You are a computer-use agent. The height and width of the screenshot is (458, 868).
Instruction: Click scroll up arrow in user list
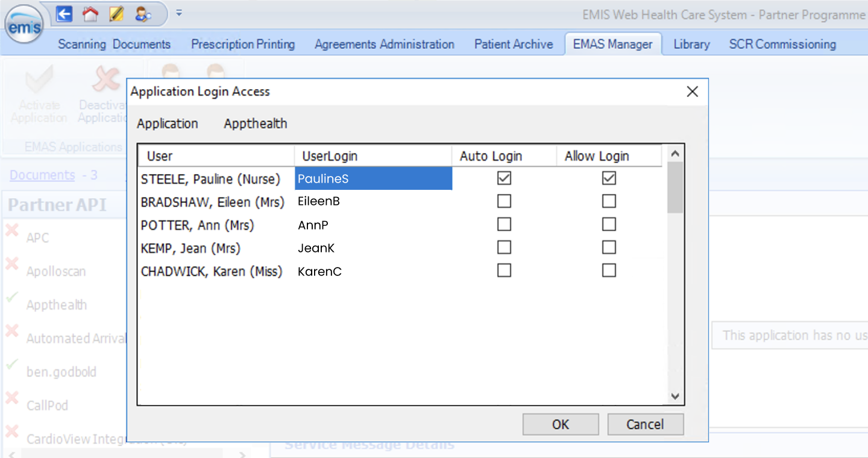(x=675, y=153)
